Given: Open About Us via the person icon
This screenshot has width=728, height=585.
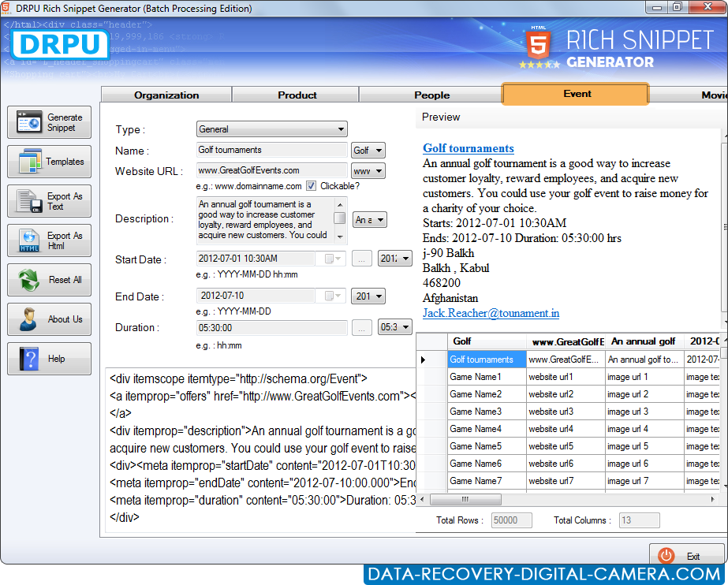Looking at the screenshot, I should tap(28, 319).
